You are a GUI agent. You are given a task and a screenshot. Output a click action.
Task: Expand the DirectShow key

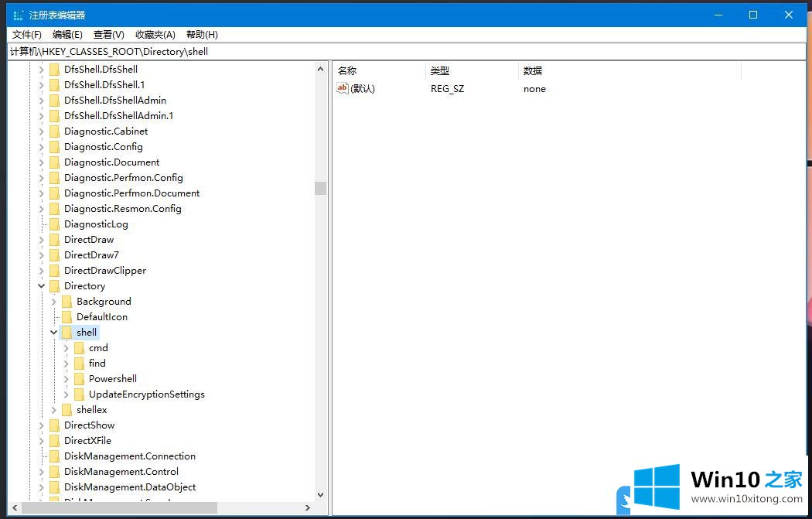coord(42,425)
